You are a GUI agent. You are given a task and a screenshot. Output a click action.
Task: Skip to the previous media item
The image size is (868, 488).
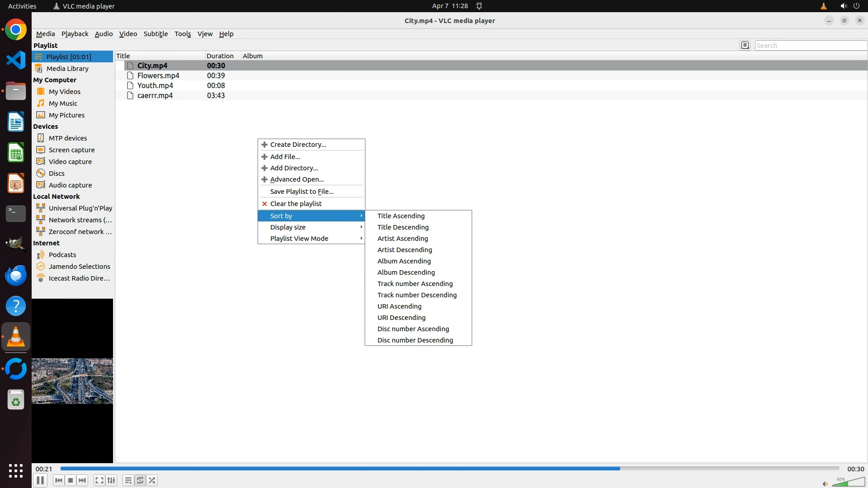[x=58, y=480]
